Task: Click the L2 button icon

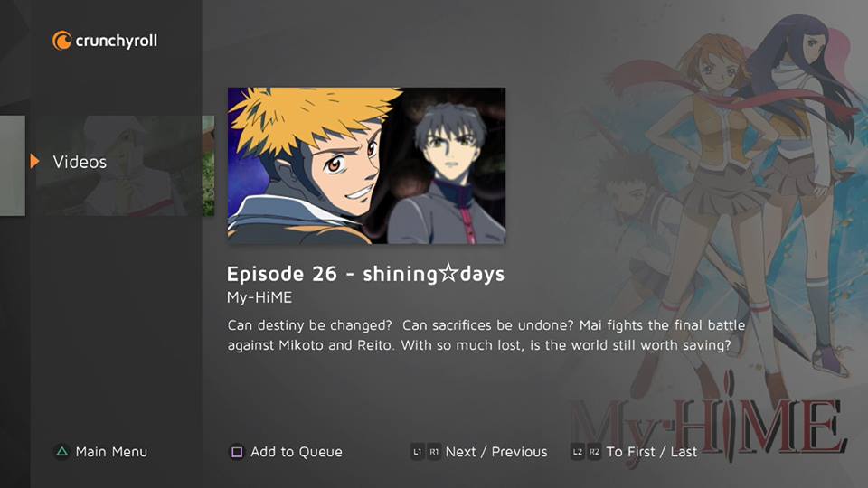Action: point(578,452)
